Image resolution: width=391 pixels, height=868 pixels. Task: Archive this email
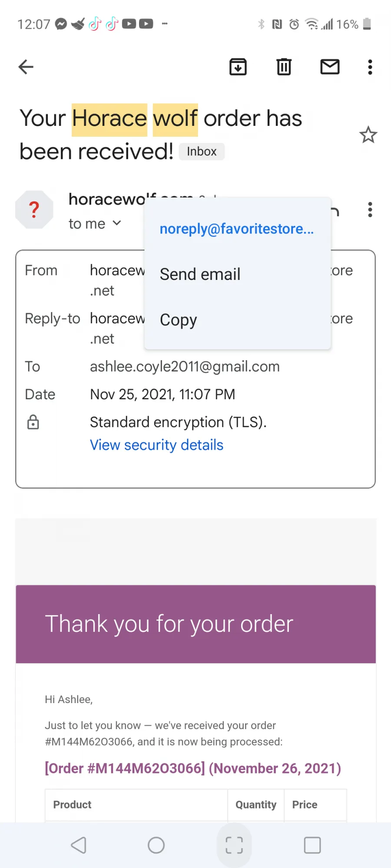(238, 67)
